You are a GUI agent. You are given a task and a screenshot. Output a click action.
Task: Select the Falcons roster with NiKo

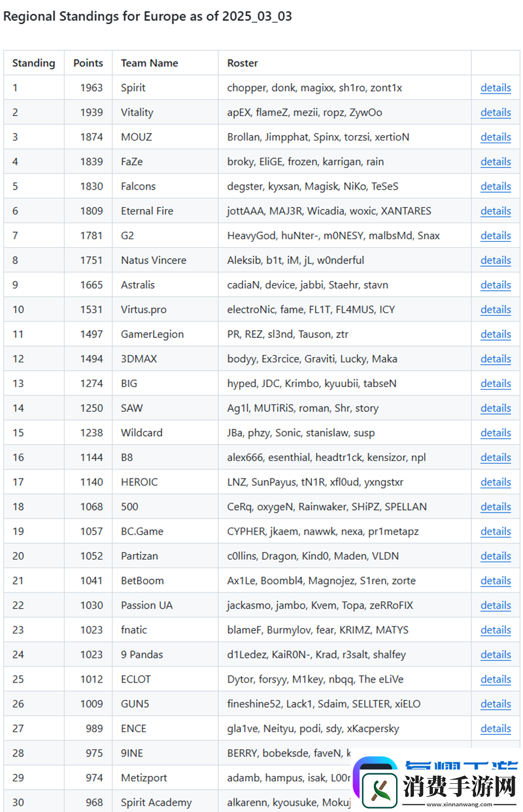click(x=312, y=186)
